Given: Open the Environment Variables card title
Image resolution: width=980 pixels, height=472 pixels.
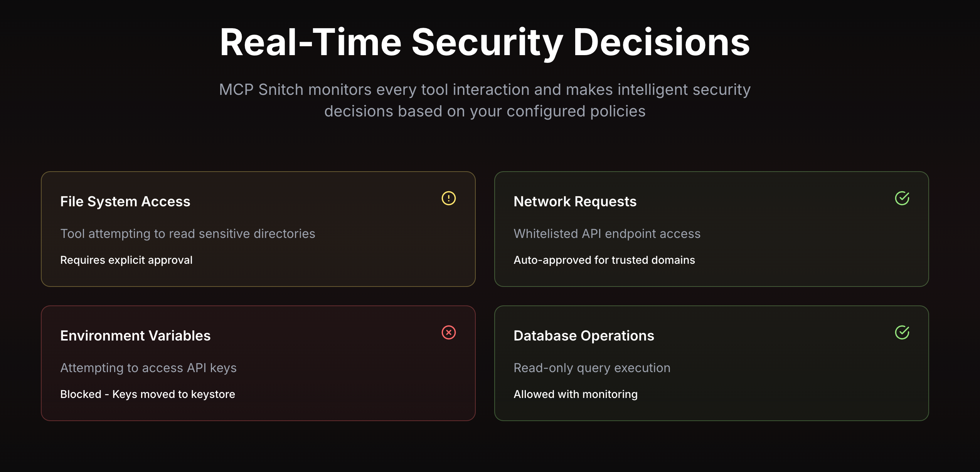Looking at the screenshot, I should (x=135, y=335).
